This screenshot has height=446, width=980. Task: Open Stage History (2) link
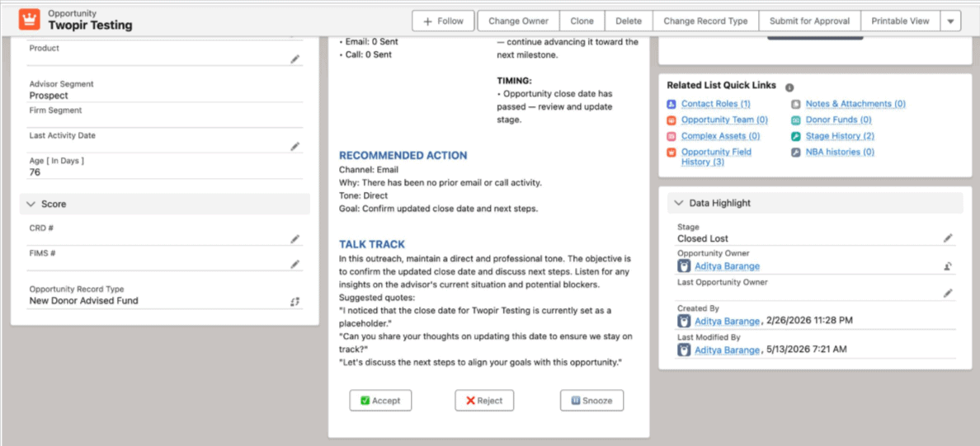pyautogui.click(x=840, y=135)
